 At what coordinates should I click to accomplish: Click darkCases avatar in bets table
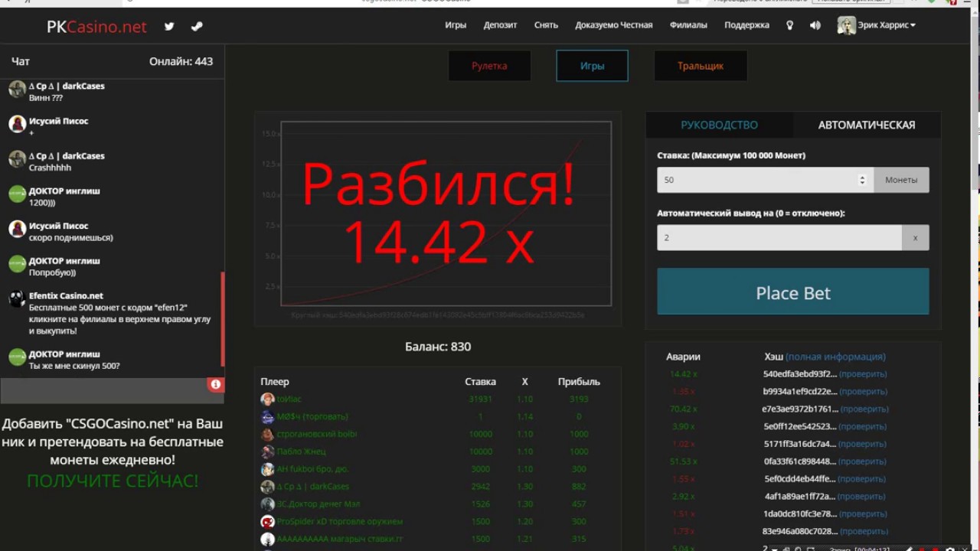pyautogui.click(x=267, y=487)
